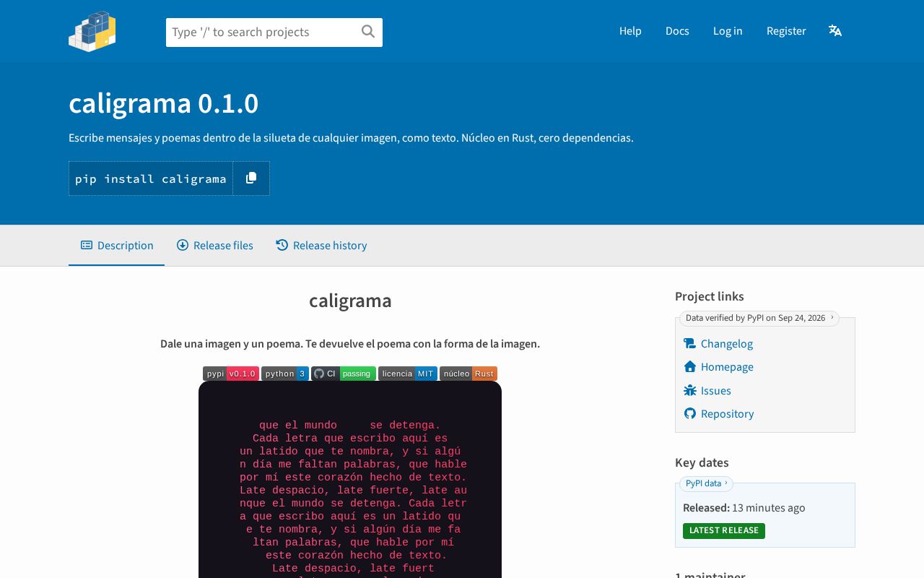Open the Homepage project link
The width and height of the screenshot is (924, 578).
pyautogui.click(x=727, y=367)
